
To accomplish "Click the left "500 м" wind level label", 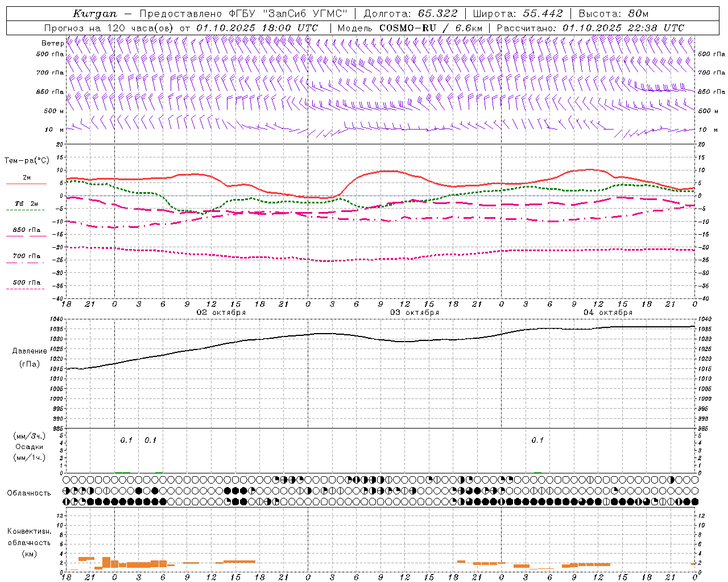I will tap(53, 111).
